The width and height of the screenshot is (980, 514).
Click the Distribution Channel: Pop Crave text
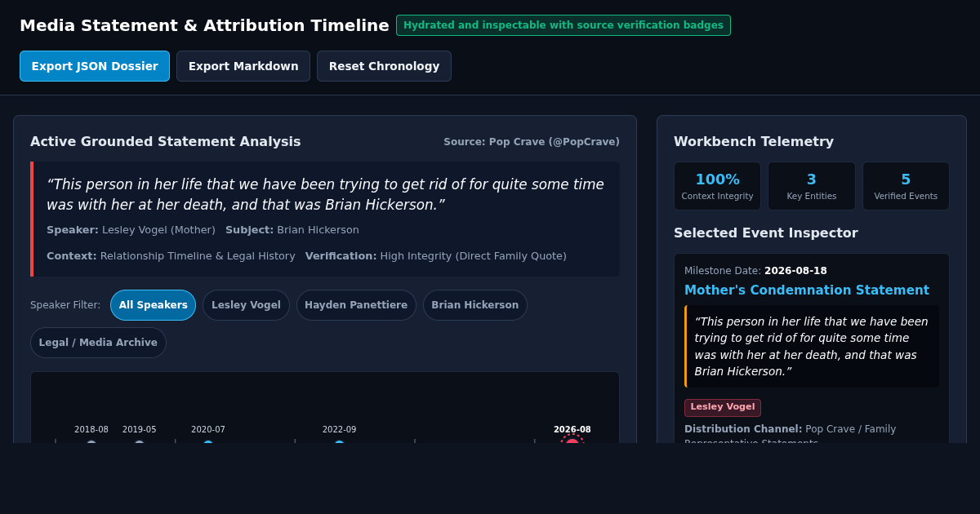[x=790, y=436]
